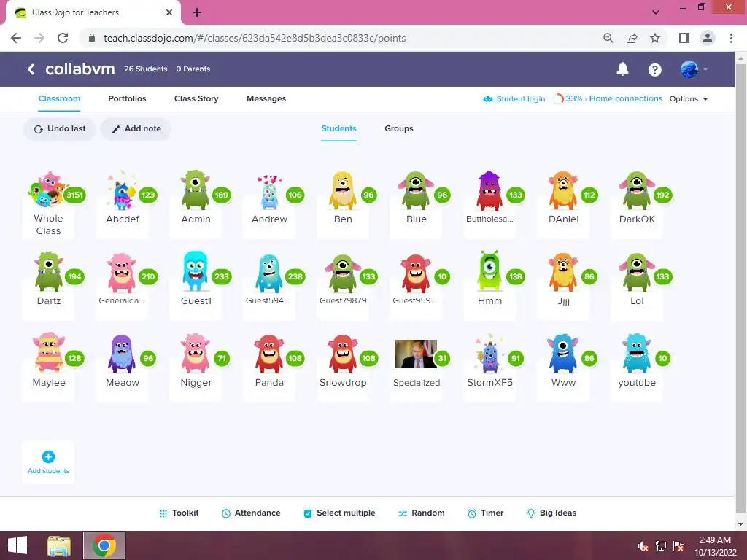The width and height of the screenshot is (747, 560).
Task: Click the muted volume tray icon
Action: 643,546
